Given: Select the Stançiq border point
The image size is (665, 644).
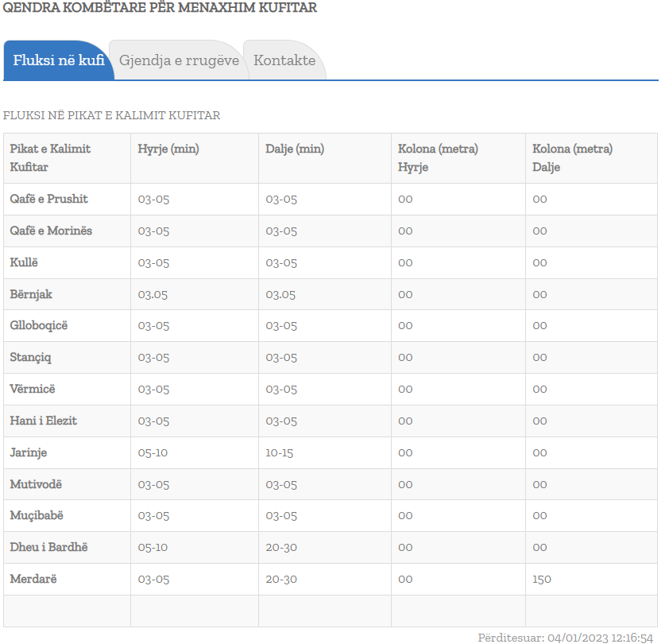Looking at the screenshot, I should [x=30, y=357].
